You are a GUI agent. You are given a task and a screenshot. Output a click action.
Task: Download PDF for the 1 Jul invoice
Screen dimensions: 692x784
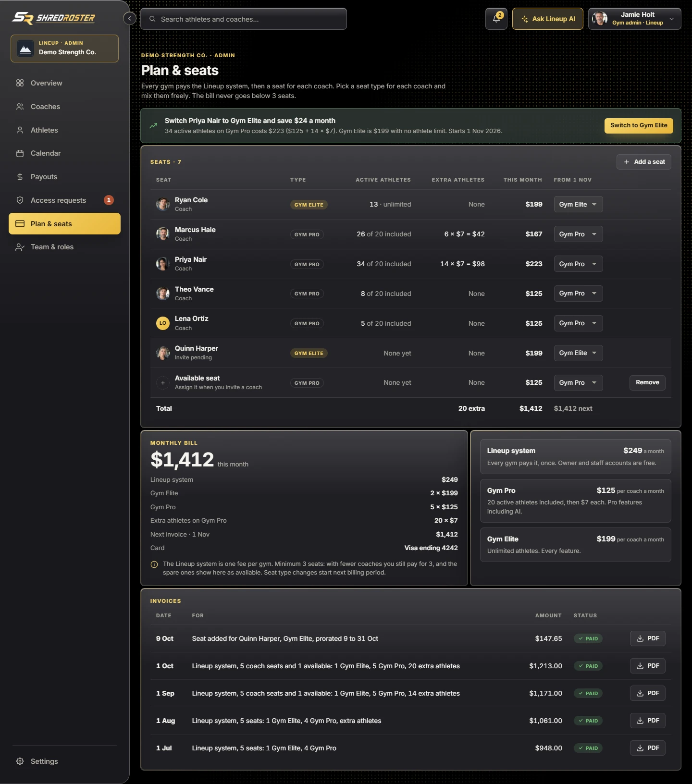pyautogui.click(x=648, y=748)
